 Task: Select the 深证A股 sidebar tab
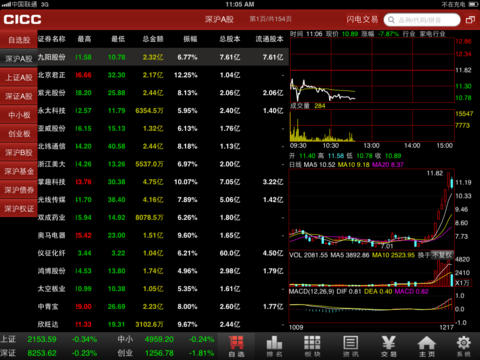point(19,96)
